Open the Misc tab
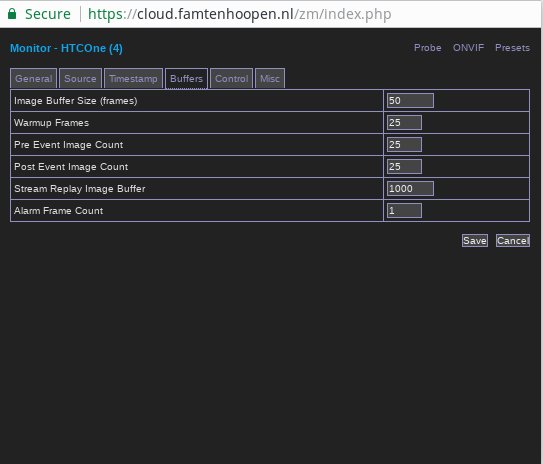This screenshot has width=543, height=464. coord(270,78)
